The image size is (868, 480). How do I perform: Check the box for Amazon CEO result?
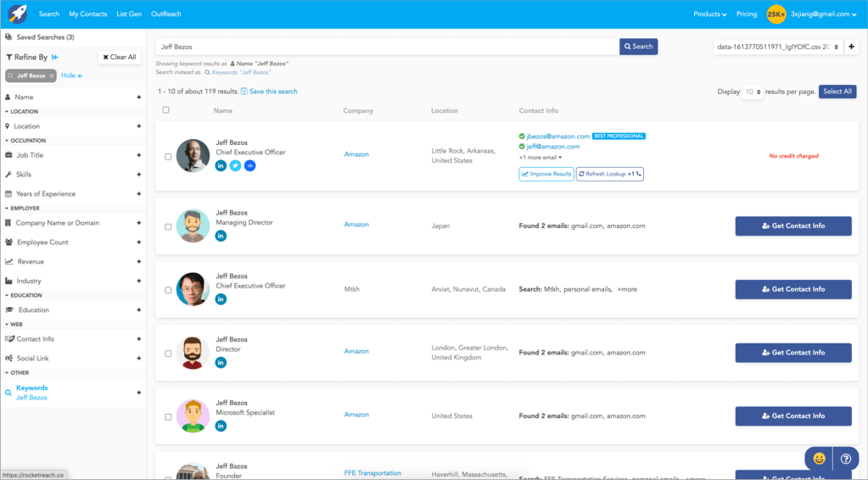tap(168, 156)
